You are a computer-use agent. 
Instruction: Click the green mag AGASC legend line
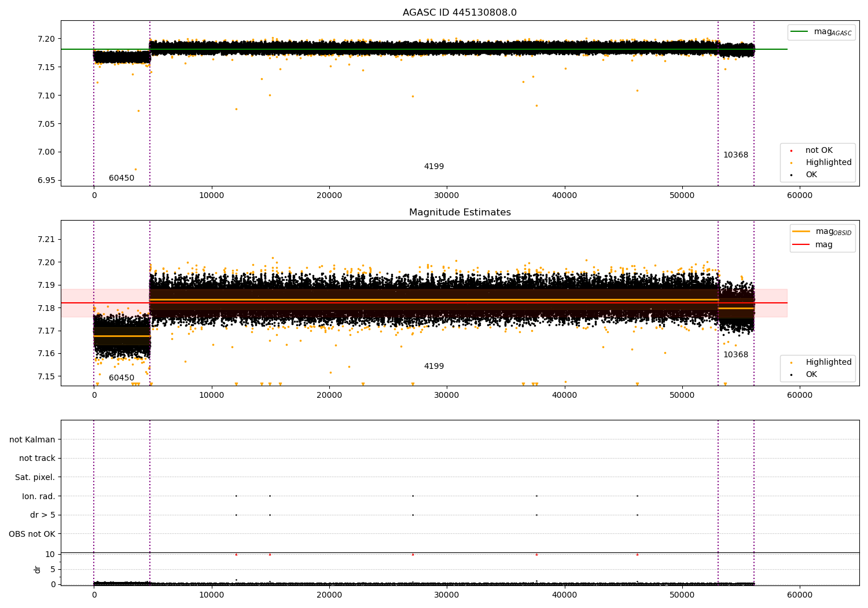(799, 32)
